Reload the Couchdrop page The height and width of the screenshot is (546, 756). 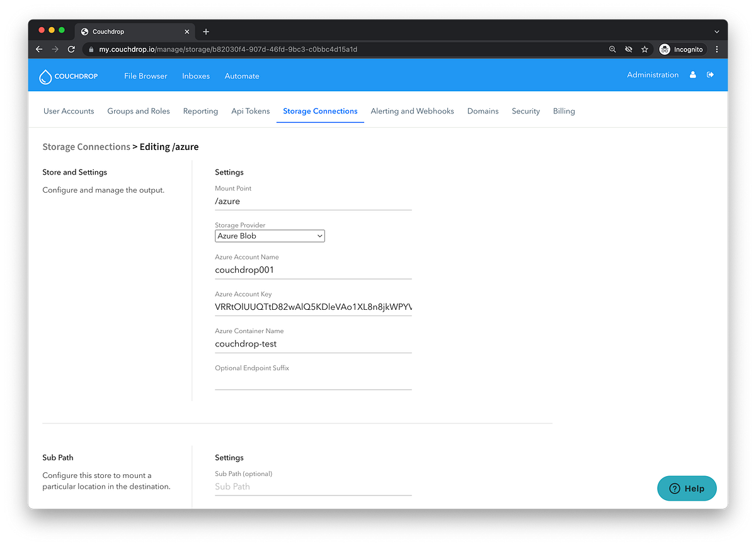pyautogui.click(x=71, y=49)
